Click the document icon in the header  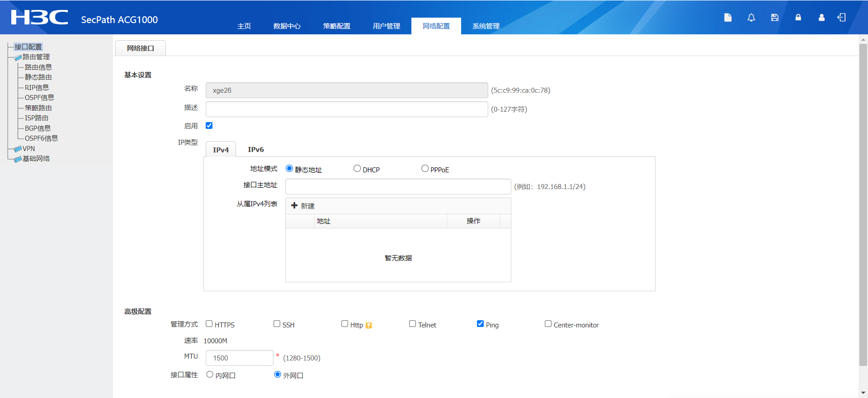[x=728, y=18]
